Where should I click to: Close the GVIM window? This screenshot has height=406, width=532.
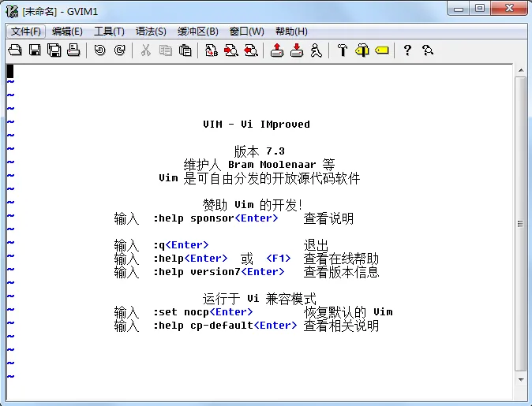pyautogui.click(x=509, y=9)
